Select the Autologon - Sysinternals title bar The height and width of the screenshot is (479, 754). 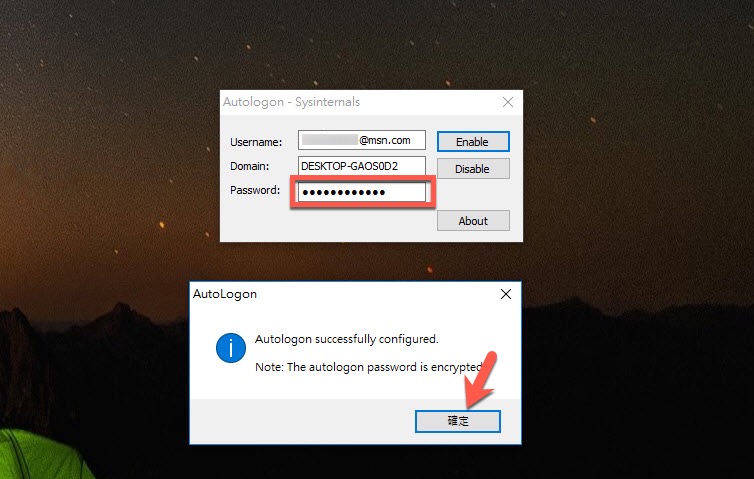pyautogui.click(x=358, y=102)
